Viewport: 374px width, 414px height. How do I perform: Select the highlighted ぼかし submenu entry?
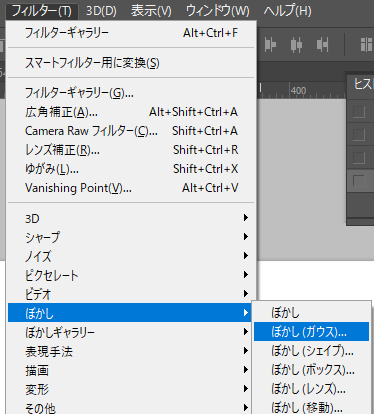130,313
